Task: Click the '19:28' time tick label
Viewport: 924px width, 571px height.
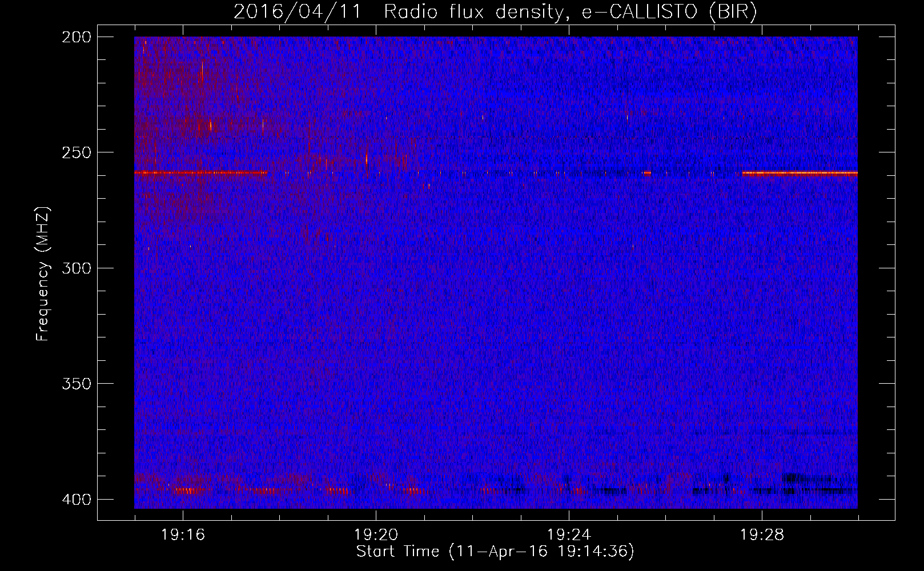Action: (762, 535)
